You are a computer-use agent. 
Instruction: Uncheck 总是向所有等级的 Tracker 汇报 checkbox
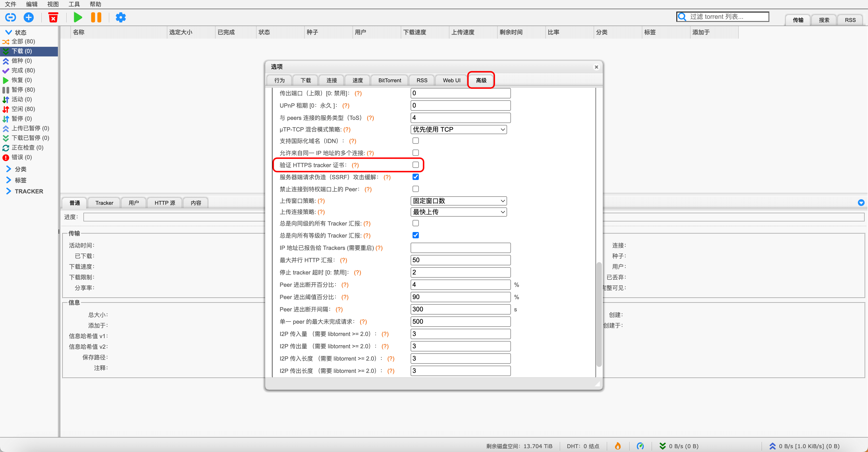415,235
